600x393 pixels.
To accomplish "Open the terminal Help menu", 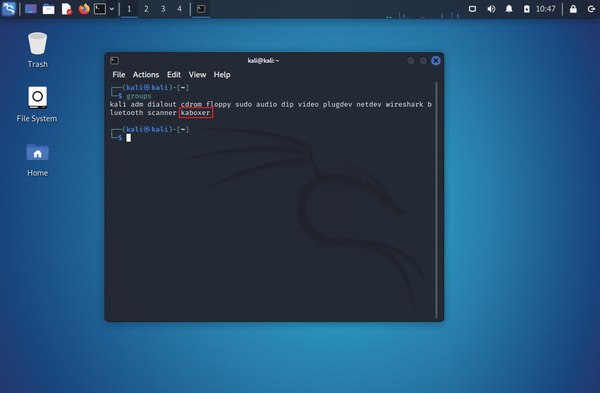I will (222, 75).
